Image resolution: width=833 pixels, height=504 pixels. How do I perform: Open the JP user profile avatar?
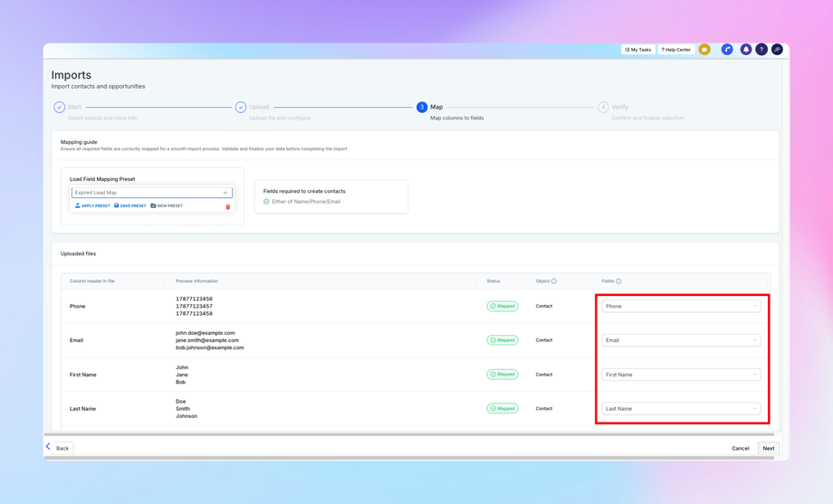(777, 50)
